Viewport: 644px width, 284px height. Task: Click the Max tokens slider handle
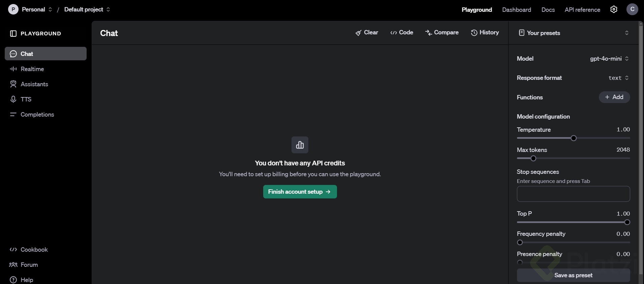point(533,158)
